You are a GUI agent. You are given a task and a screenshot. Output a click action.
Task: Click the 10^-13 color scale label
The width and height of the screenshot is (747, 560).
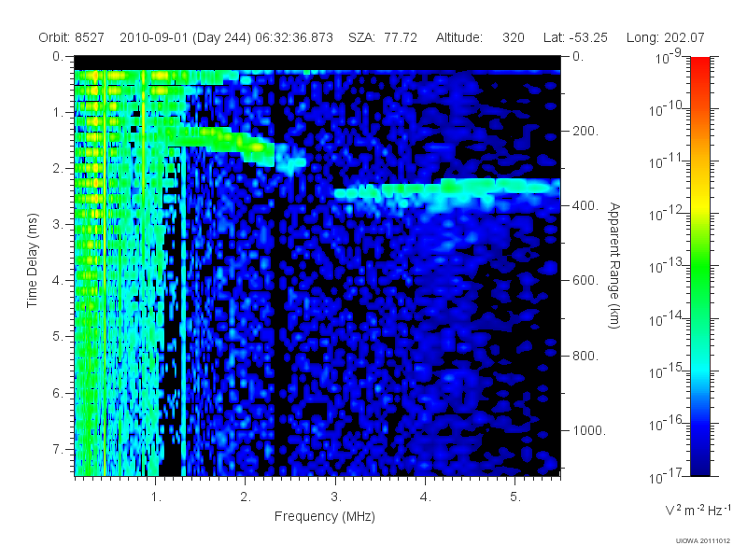tap(667, 266)
